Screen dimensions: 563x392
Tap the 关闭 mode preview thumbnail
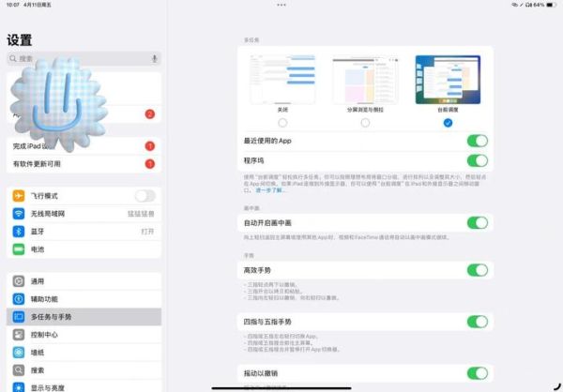click(282, 80)
